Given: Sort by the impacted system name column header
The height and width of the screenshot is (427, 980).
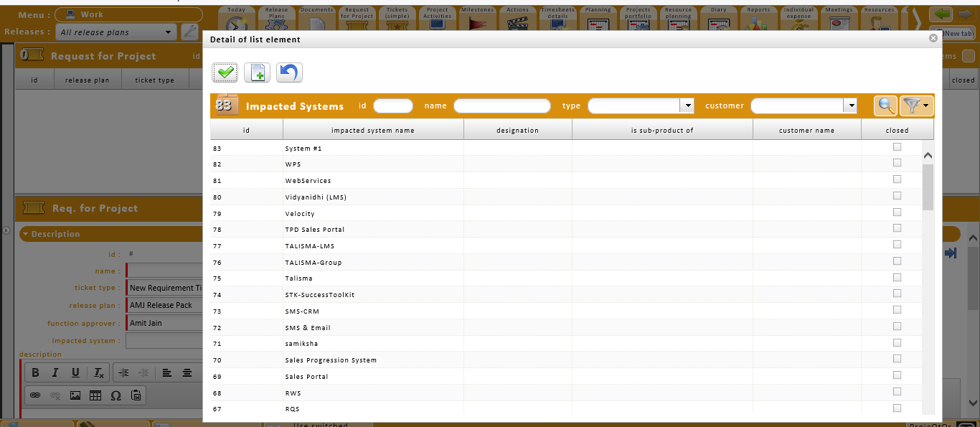Looking at the screenshot, I should (x=372, y=130).
